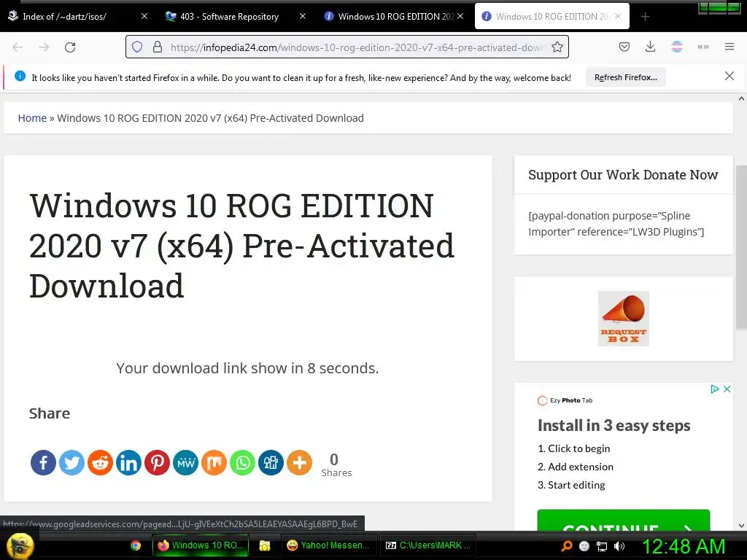Click the download countdown text
Viewport: 747px width, 560px height.
point(247,368)
